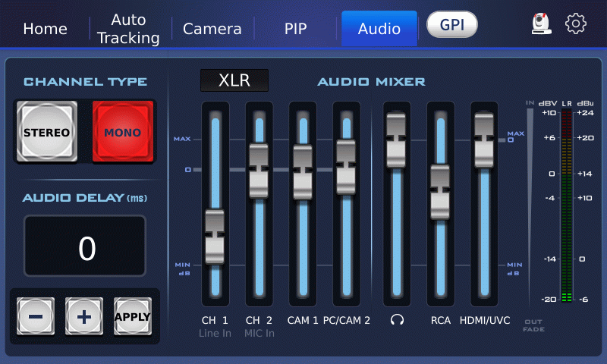Switch to the Home tab
Screen dimensions: 607x364
tap(45, 29)
